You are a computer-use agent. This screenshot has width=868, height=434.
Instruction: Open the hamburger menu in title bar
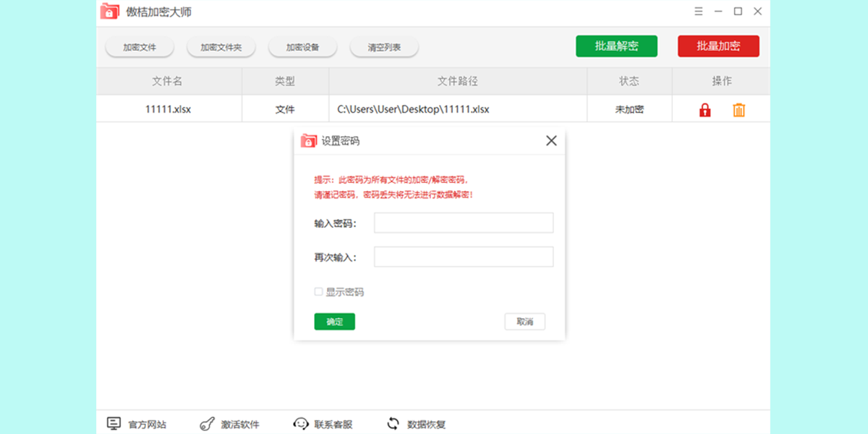[698, 12]
